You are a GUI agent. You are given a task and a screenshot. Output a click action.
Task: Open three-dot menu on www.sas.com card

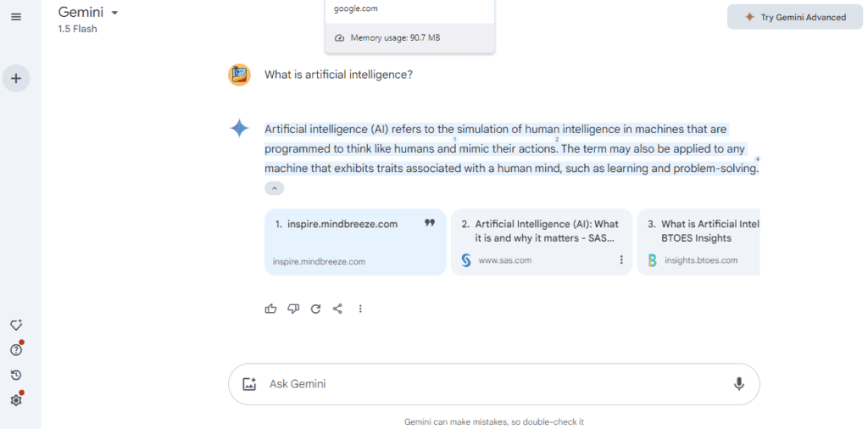pyautogui.click(x=621, y=259)
